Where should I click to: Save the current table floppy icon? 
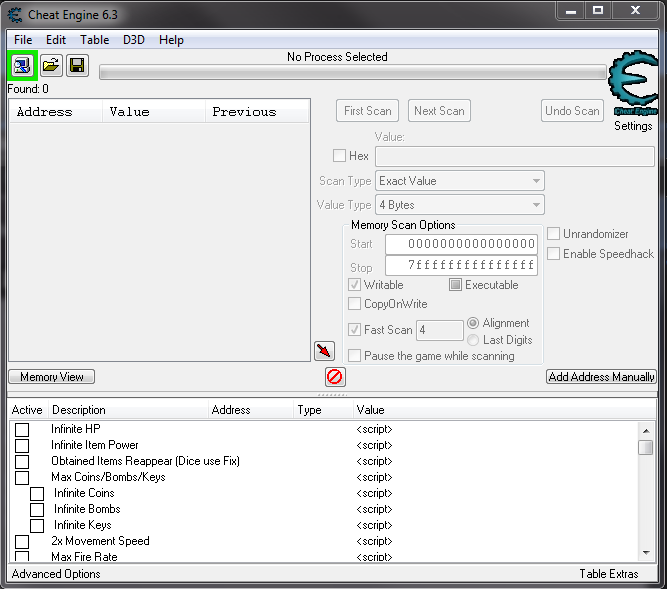(77, 65)
